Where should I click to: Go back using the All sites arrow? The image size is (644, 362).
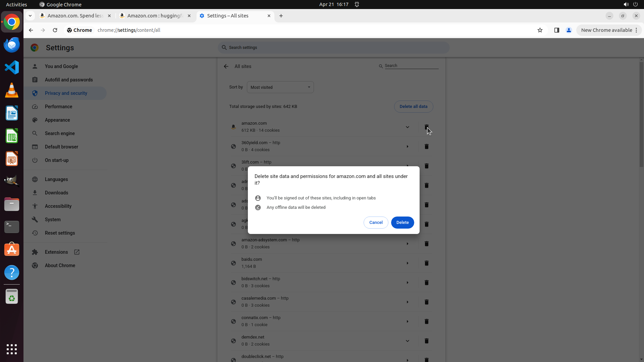(x=226, y=66)
